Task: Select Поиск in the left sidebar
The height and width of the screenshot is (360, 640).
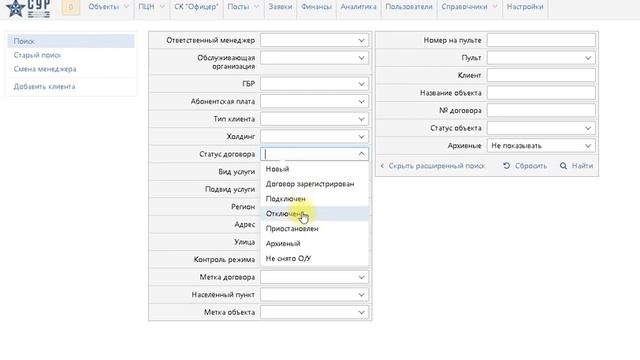Action: click(71, 41)
